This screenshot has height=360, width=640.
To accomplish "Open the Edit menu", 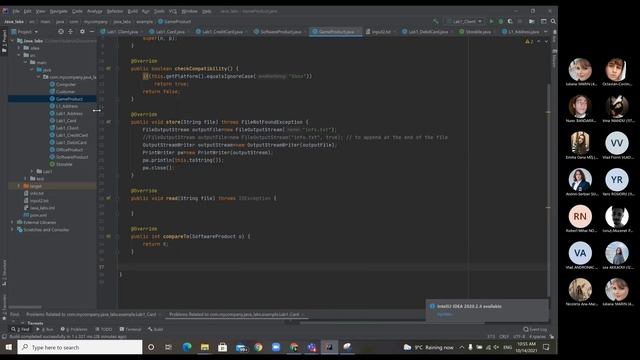I will coord(27,11).
